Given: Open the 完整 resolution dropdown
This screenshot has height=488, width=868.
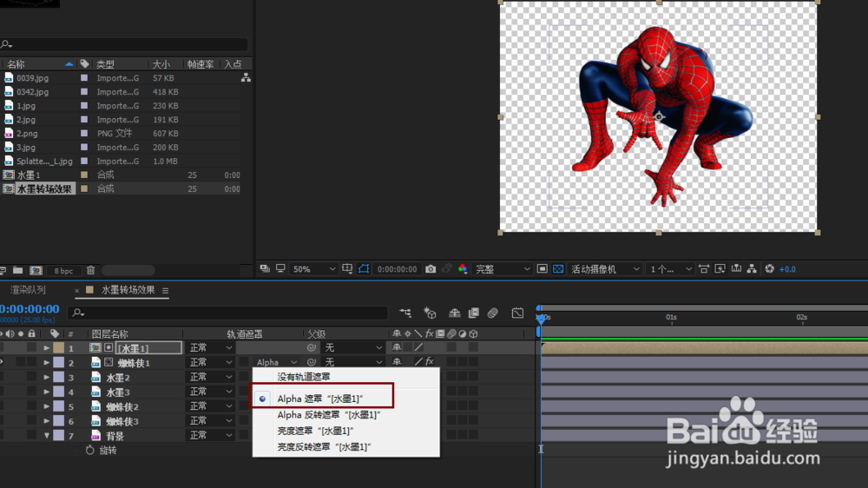Looking at the screenshot, I should (502, 269).
